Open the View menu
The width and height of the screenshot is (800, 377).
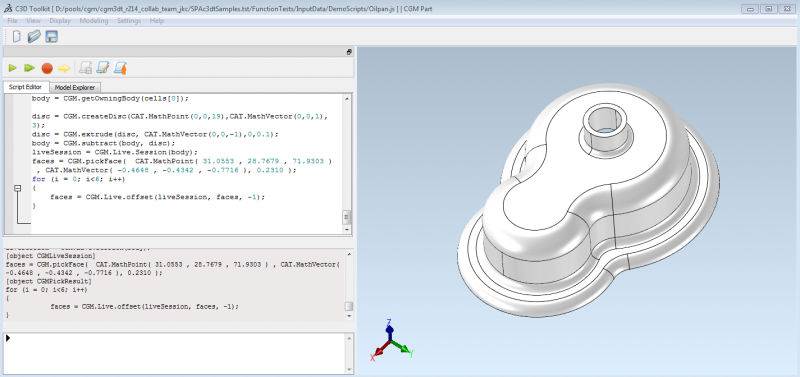33,21
